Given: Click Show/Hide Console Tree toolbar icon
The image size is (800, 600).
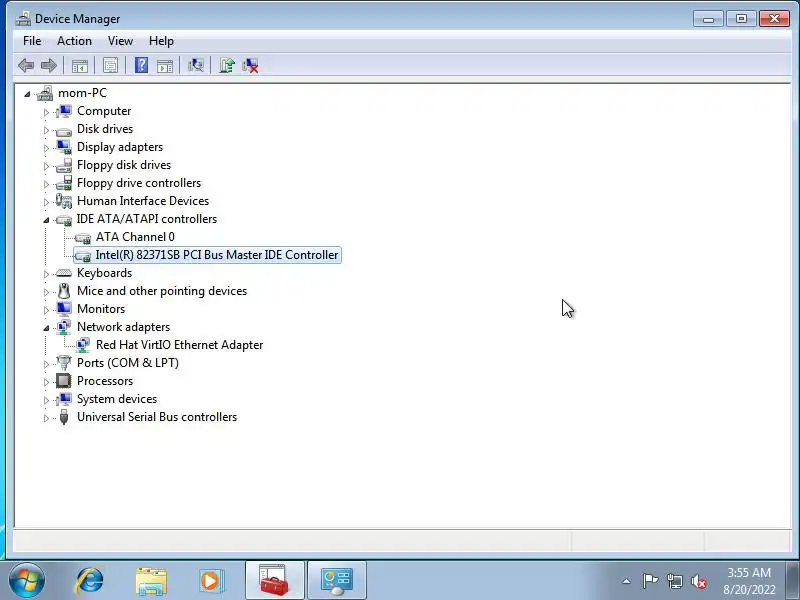Looking at the screenshot, I should pyautogui.click(x=80, y=65).
